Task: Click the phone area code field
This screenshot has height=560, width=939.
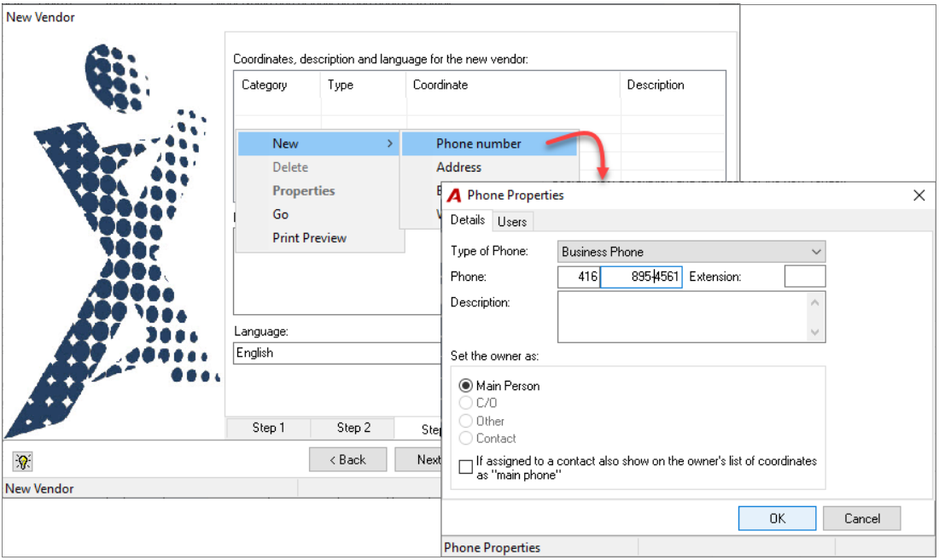Action: (579, 277)
